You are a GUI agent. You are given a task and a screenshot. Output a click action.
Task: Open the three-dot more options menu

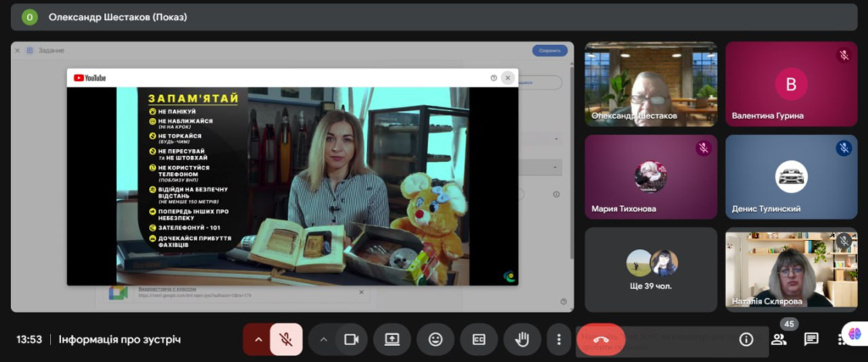tap(558, 339)
